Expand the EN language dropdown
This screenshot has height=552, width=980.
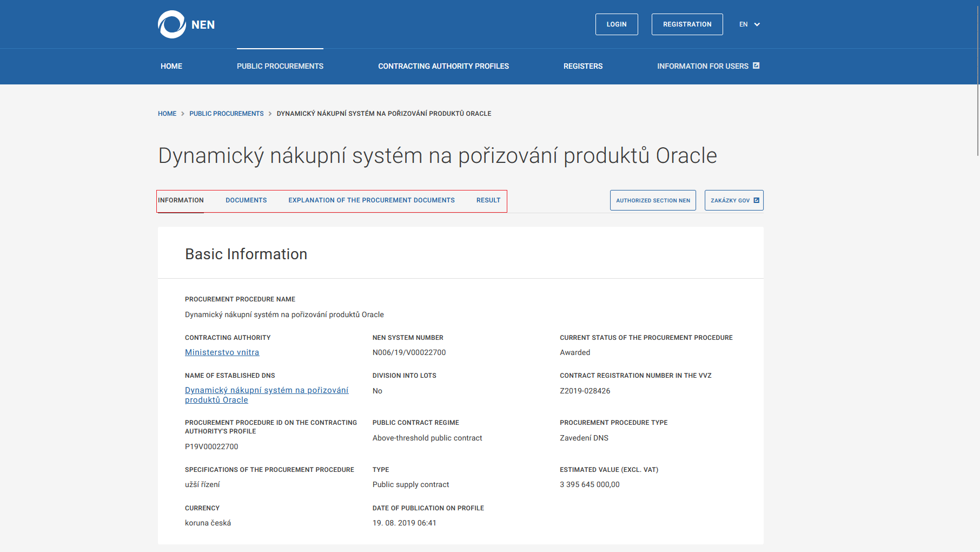coord(750,24)
